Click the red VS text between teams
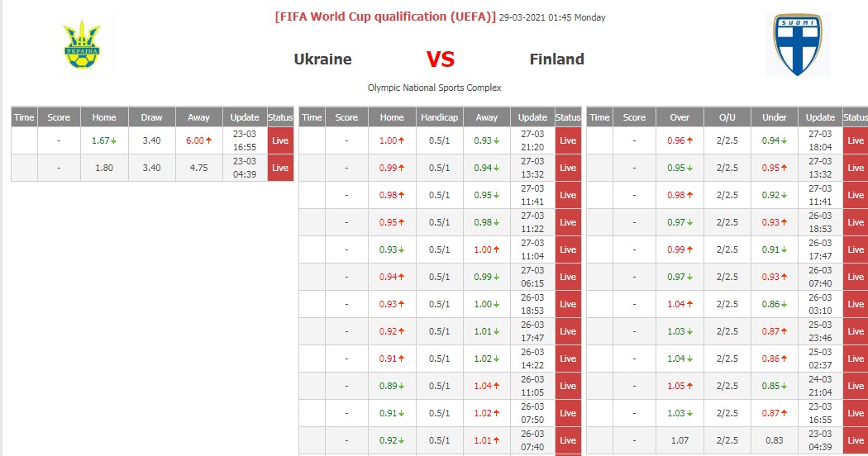The image size is (868, 456). click(441, 59)
